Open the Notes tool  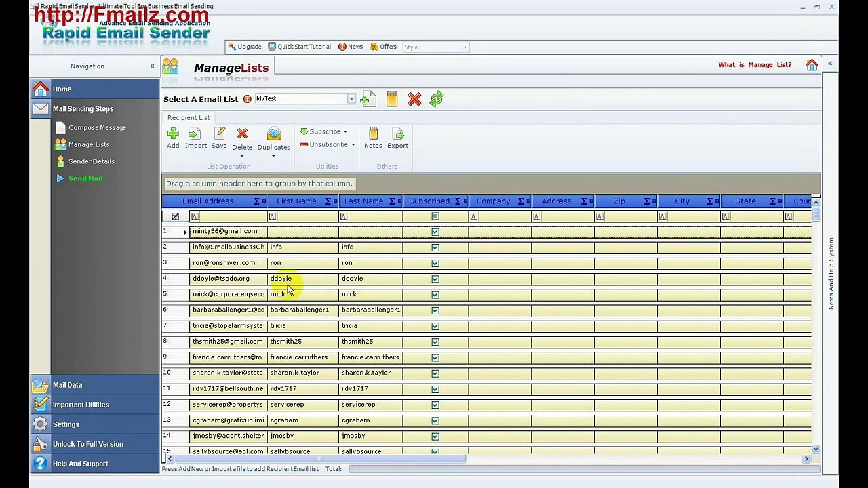[x=373, y=134]
